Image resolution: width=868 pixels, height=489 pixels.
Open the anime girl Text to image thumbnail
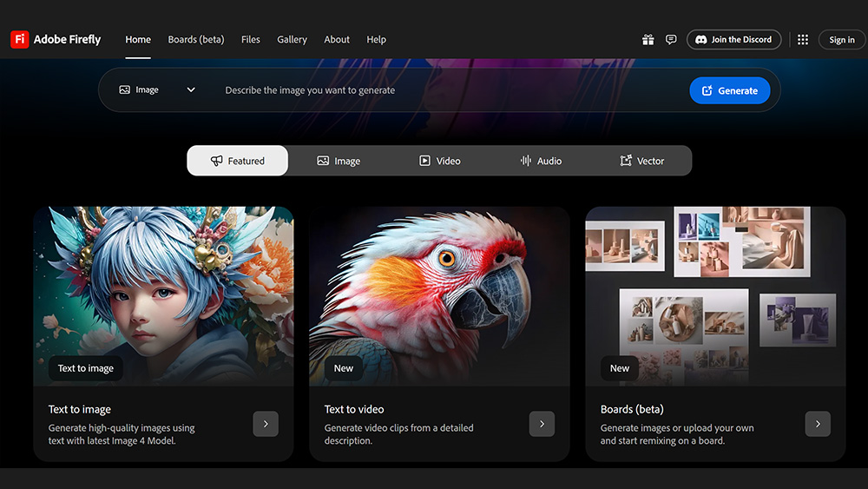pos(163,296)
